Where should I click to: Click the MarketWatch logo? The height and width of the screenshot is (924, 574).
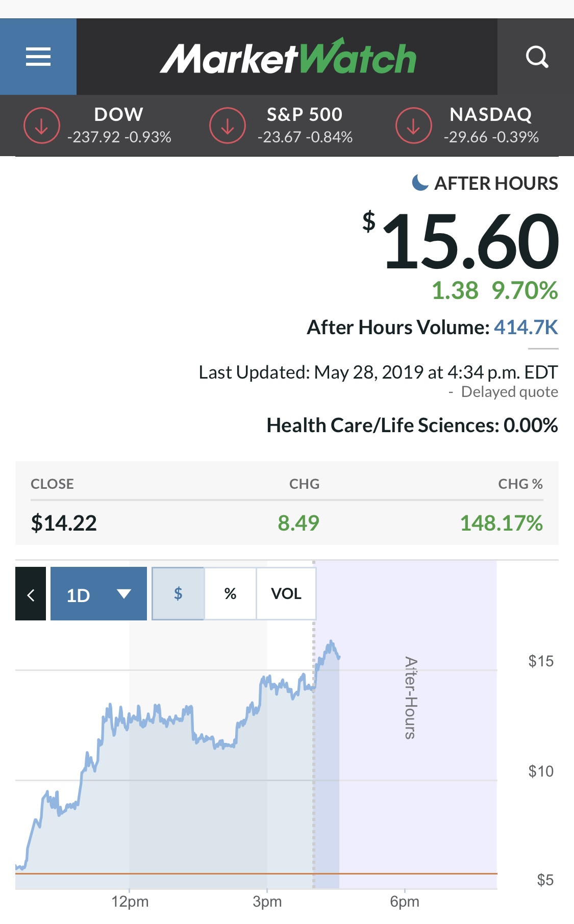pyautogui.click(x=288, y=57)
